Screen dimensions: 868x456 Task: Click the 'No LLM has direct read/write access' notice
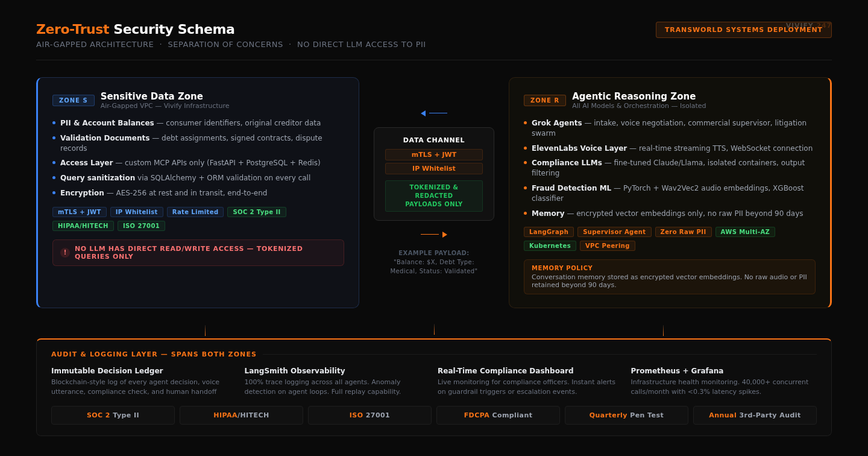coord(198,253)
